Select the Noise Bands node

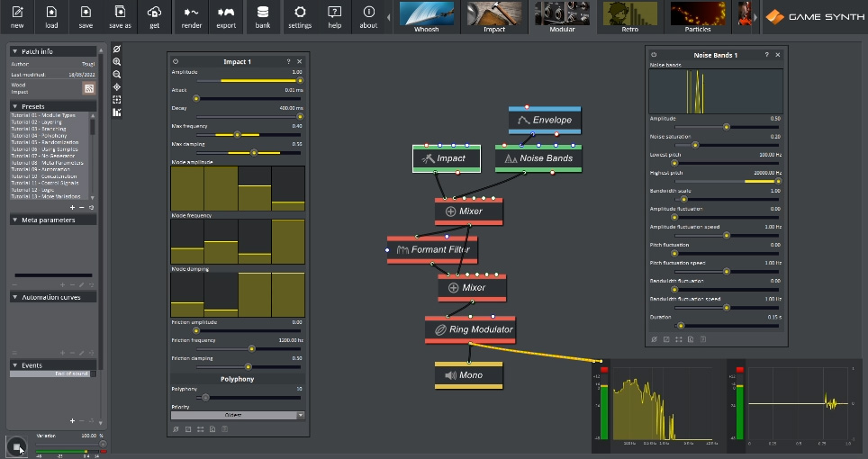point(538,158)
